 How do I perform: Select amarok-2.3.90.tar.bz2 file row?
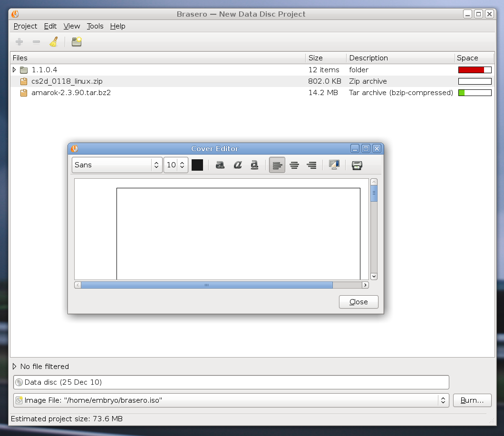tap(252, 93)
